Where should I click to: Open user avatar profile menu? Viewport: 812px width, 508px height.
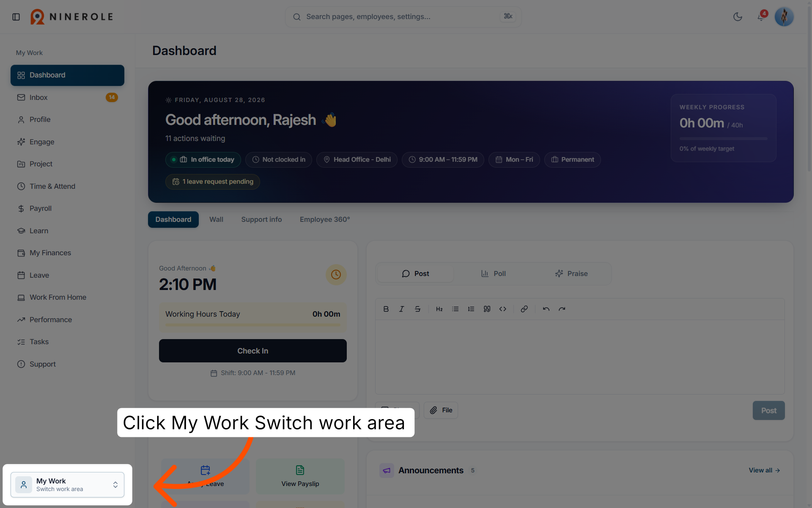pos(784,17)
